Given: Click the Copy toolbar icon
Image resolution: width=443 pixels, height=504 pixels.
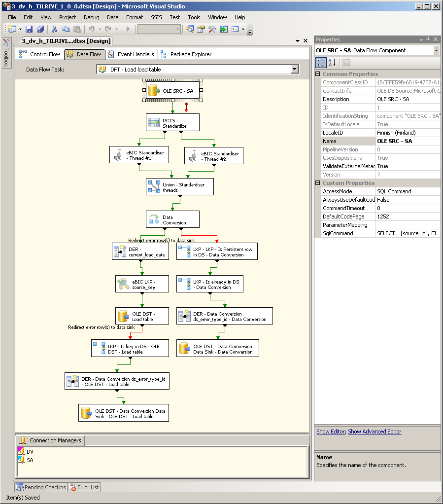Looking at the screenshot, I should click(66, 29).
